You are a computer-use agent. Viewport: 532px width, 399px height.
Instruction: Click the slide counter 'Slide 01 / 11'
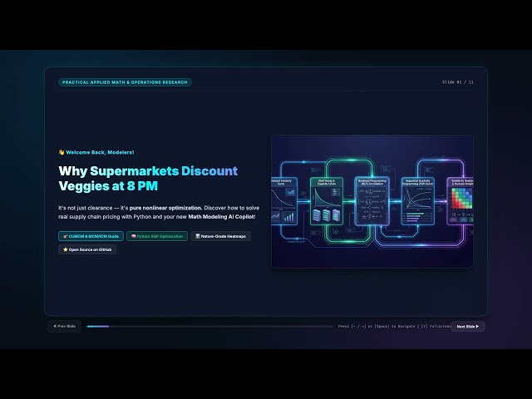coord(458,82)
